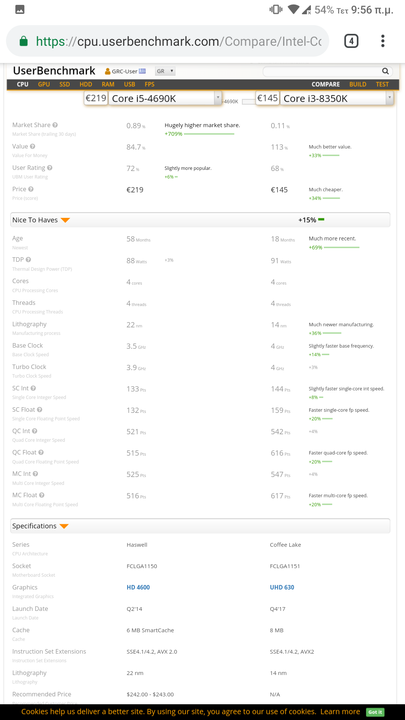Open Core i3-8350K selector dropdown

pos(337,98)
